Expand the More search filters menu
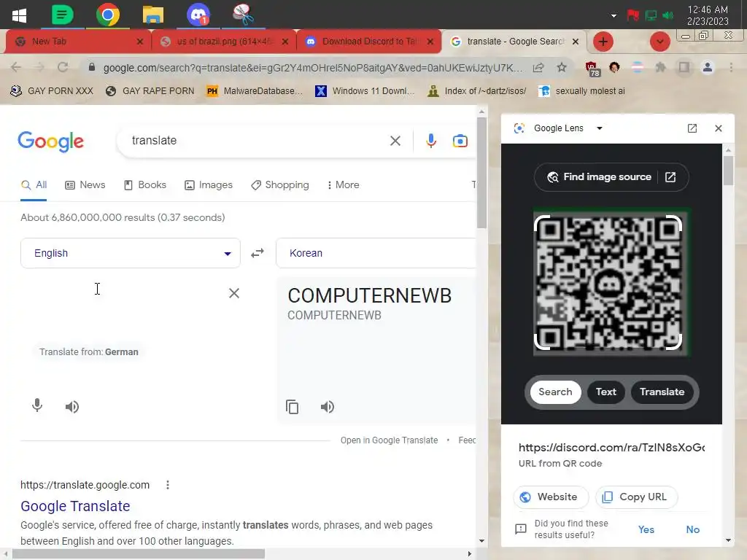 (x=343, y=184)
